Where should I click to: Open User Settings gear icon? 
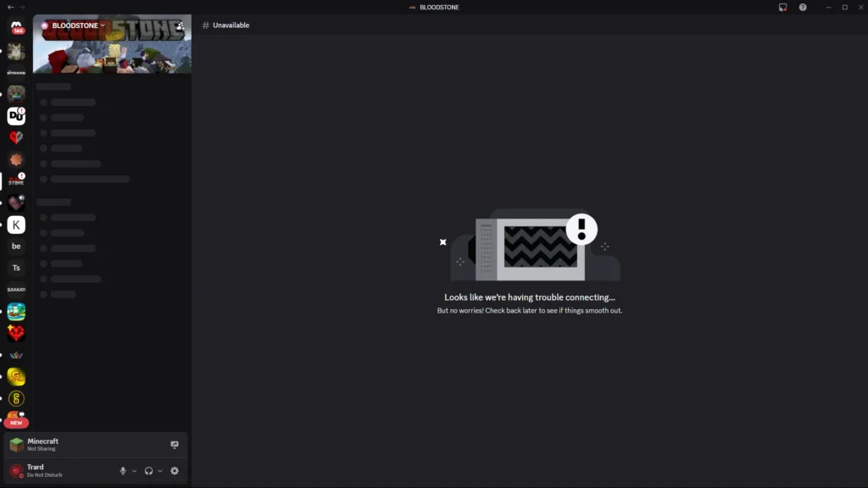pos(175,471)
